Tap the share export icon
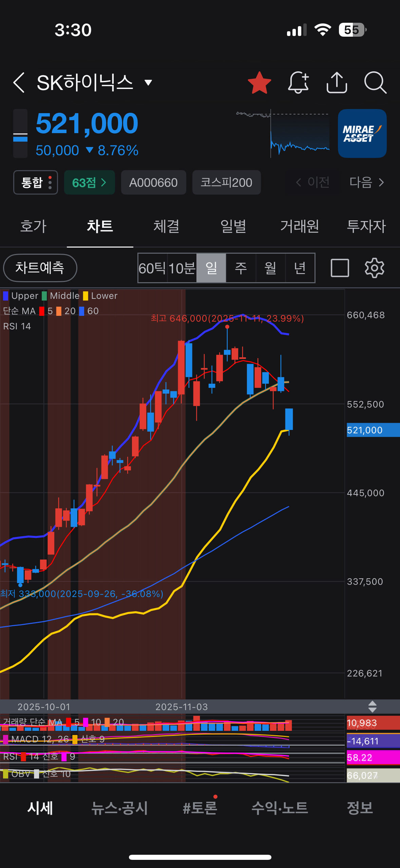This screenshot has height=868, width=400. (337, 83)
